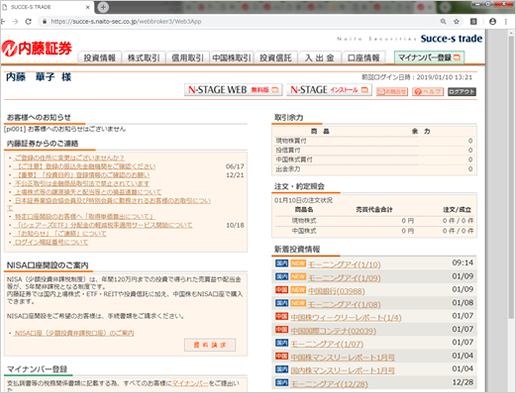516x393 pixels.
Task: Click the マイナンバー link in the bottom text
Action: [x=190, y=383]
